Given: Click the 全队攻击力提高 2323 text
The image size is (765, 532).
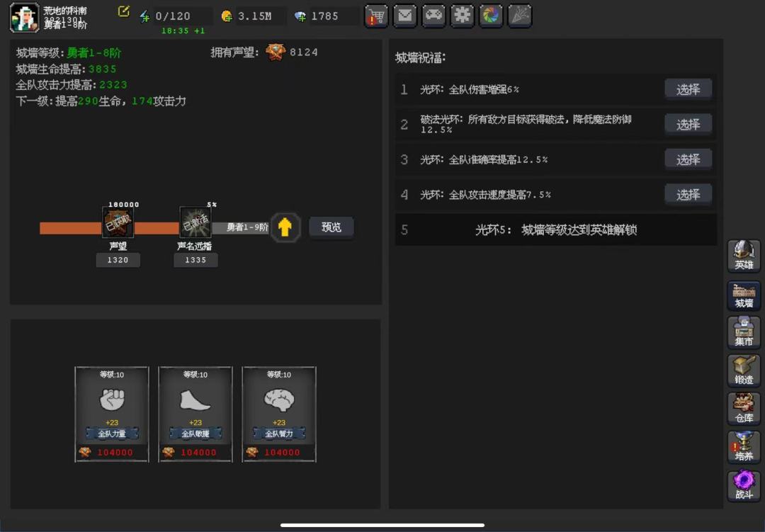Looking at the screenshot, I should click(72, 85).
